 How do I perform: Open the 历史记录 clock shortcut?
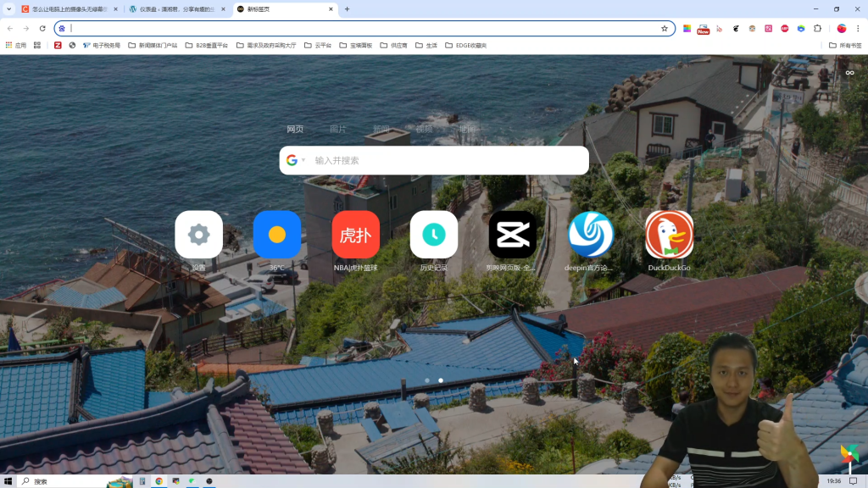(x=434, y=235)
